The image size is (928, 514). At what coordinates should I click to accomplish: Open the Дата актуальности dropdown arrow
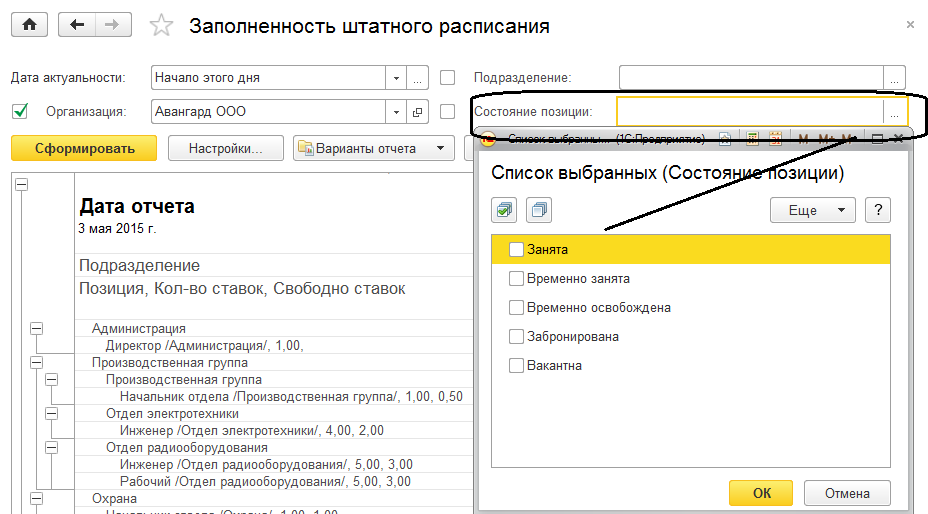coord(396,78)
